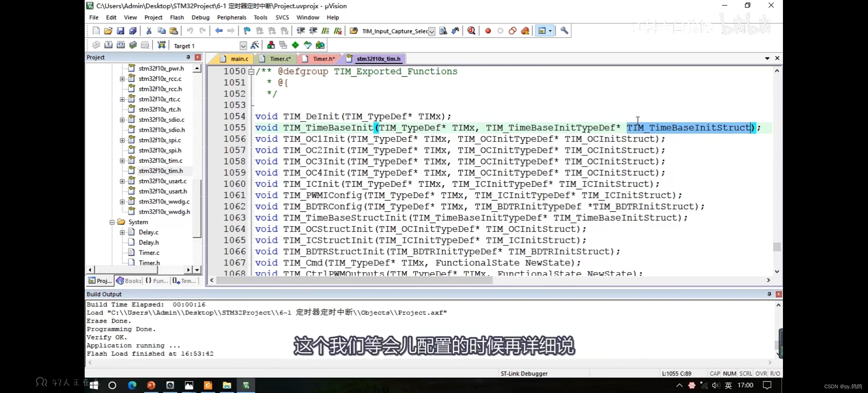This screenshot has width=868, height=393.
Task: Select stm32f10x_tim.h in the project tree
Action: tap(161, 171)
